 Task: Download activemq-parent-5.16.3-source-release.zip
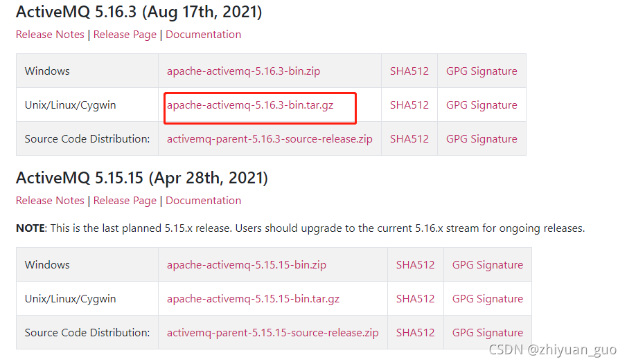click(x=270, y=139)
